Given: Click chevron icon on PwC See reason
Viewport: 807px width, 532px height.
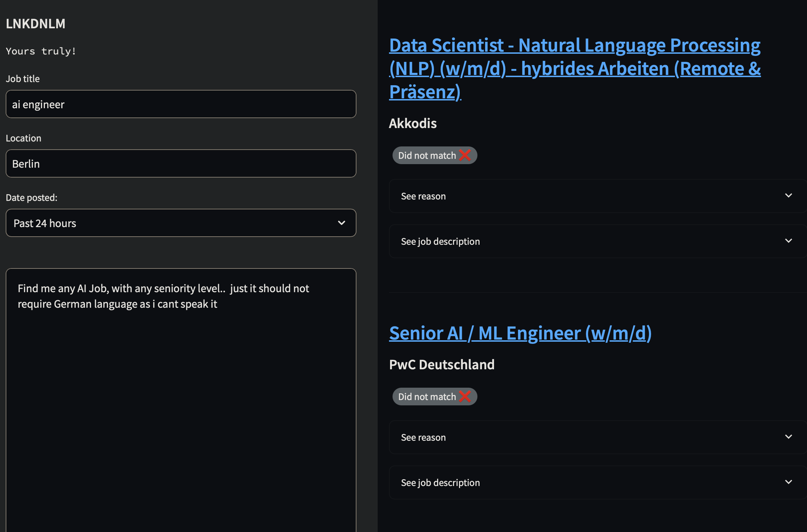Looking at the screenshot, I should pyautogui.click(x=788, y=436).
